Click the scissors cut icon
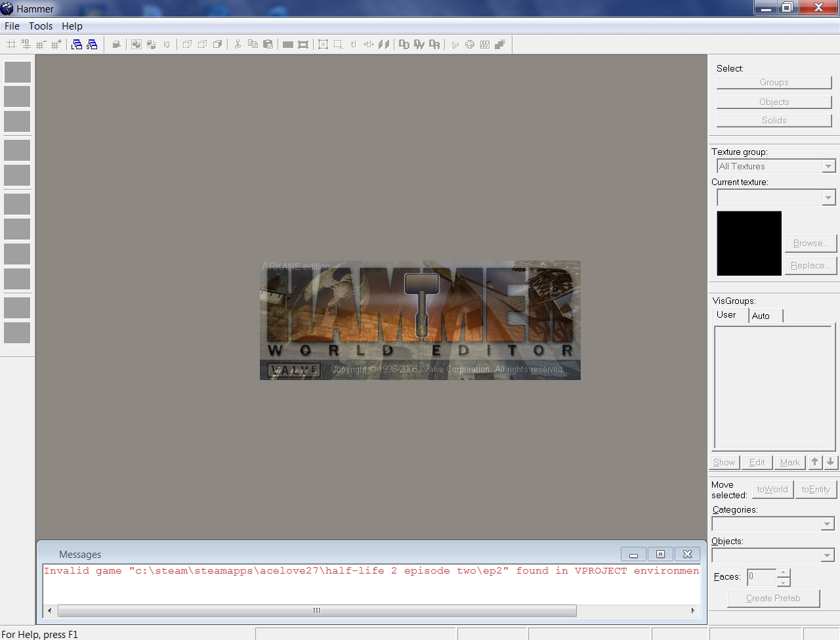The image size is (840, 640). [x=238, y=45]
